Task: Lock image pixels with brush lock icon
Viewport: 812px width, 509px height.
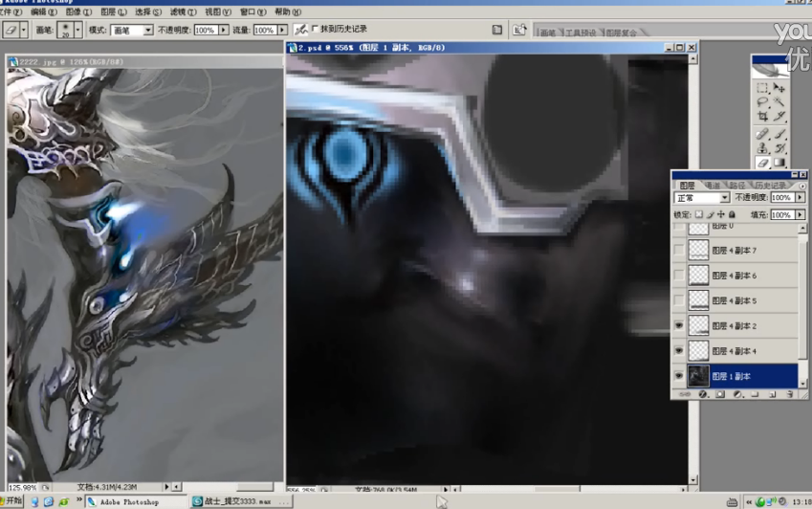Action: pos(710,214)
